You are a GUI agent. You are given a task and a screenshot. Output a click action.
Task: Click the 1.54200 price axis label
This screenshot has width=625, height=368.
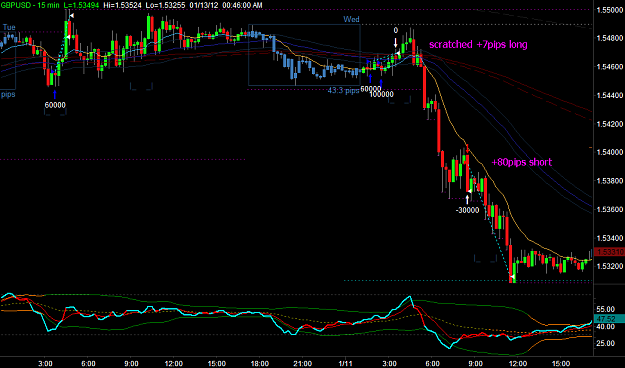(610, 124)
